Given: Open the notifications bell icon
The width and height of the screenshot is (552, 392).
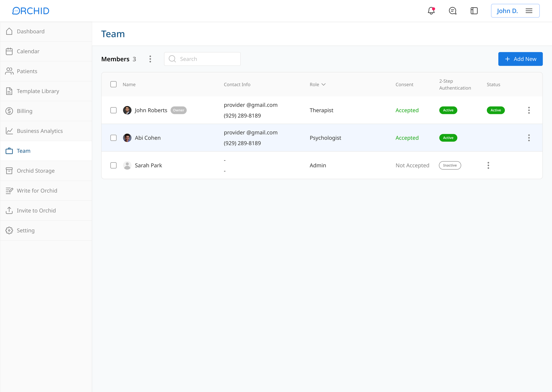Looking at the screenshot, I should point(431,11).
